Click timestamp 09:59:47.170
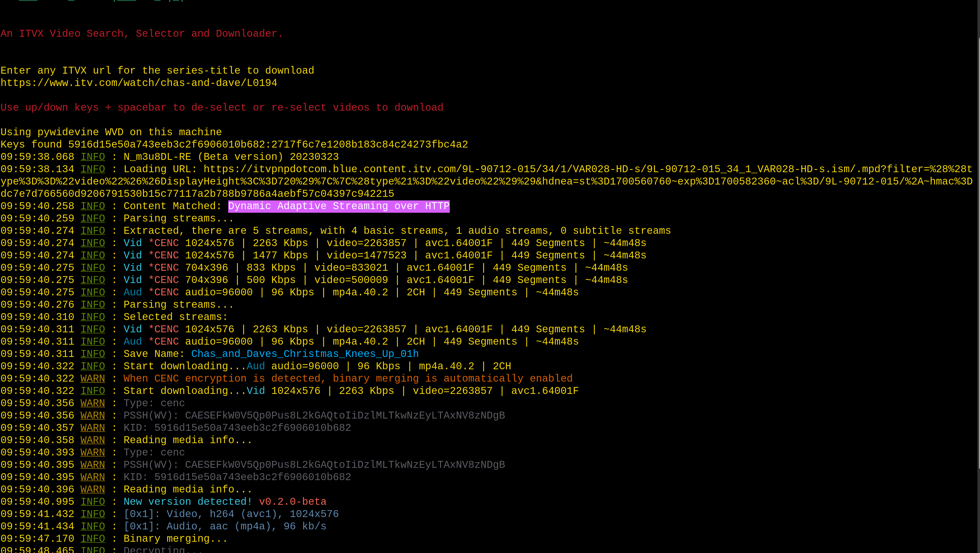The height and width of the screenshot is (553, 980). point(37,539)
